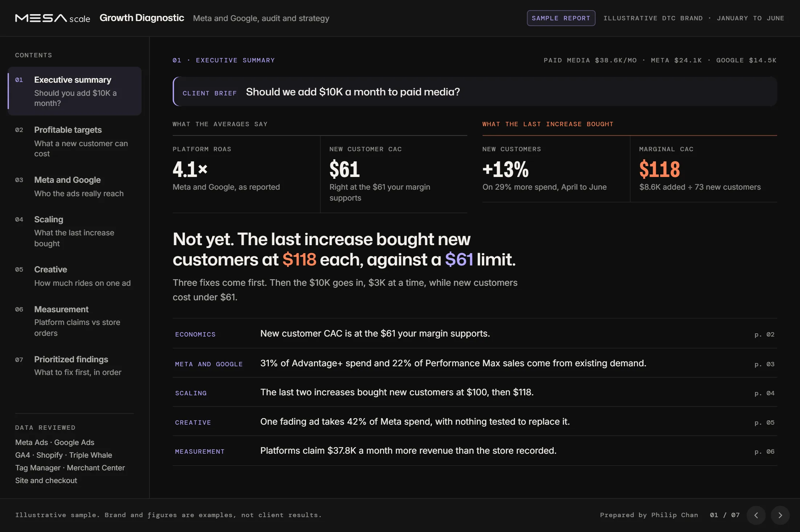Open Executive summary in contents
Image resolution: width=800 pixels, height=532 pixels.
pyautogui.click(x=75, y=91)
